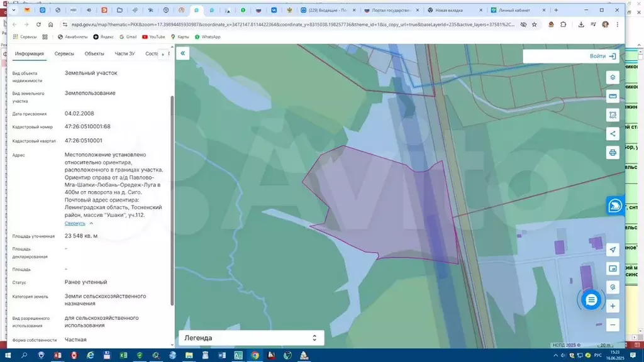
Task: Print the map using printer icon
Action: click(613, 153)
